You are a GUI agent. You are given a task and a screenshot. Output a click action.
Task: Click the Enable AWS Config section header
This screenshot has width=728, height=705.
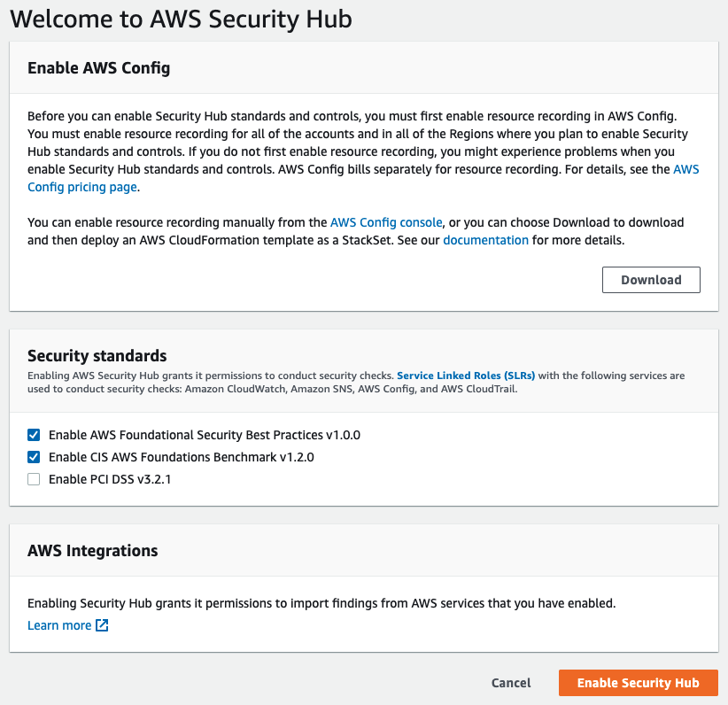coord(98,67)
